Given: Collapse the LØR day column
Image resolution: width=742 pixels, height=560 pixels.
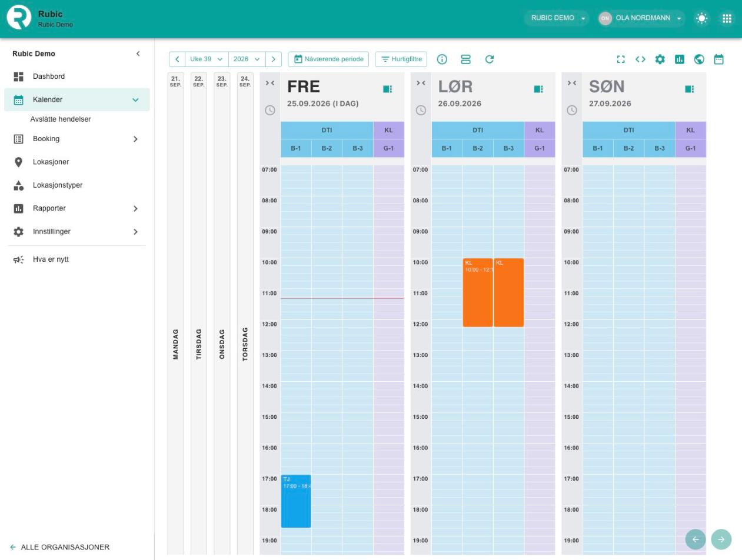Looking at the screenshot, I should (x=421, y=83).
